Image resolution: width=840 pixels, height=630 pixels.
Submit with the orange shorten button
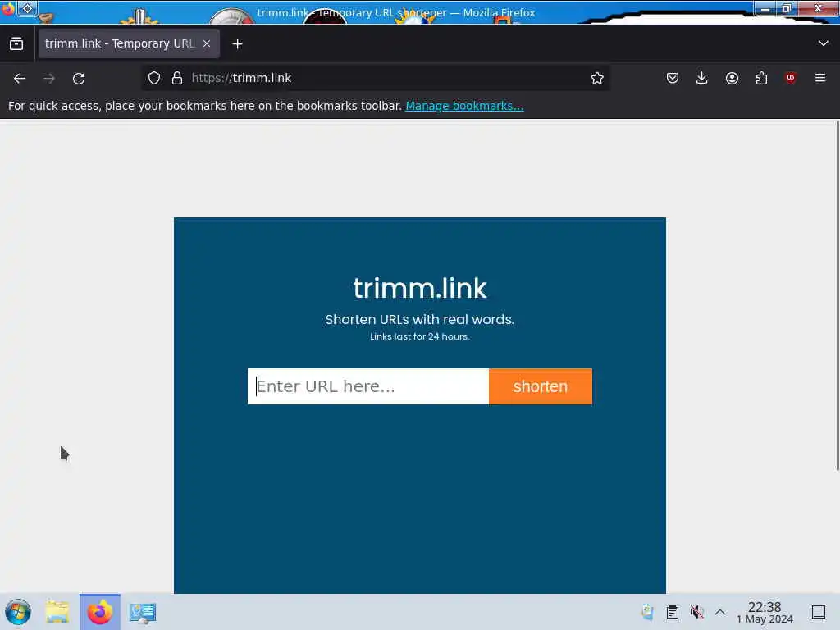tap(540, 386)
